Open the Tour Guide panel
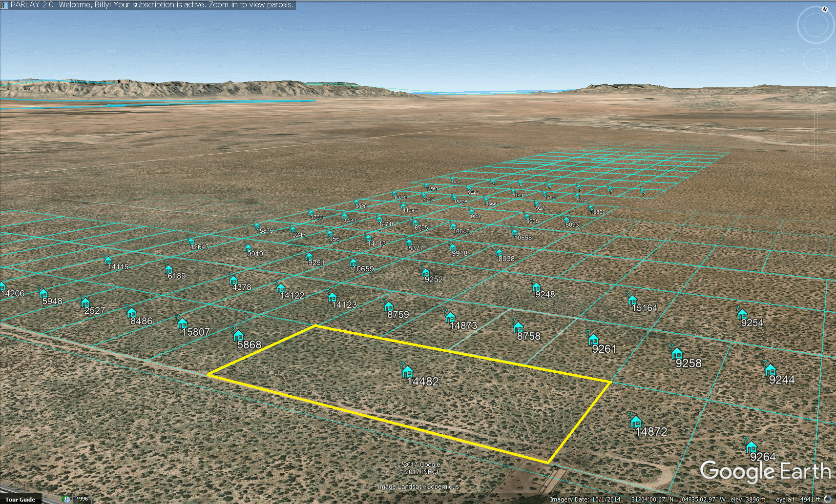 [x=21, y=499]
